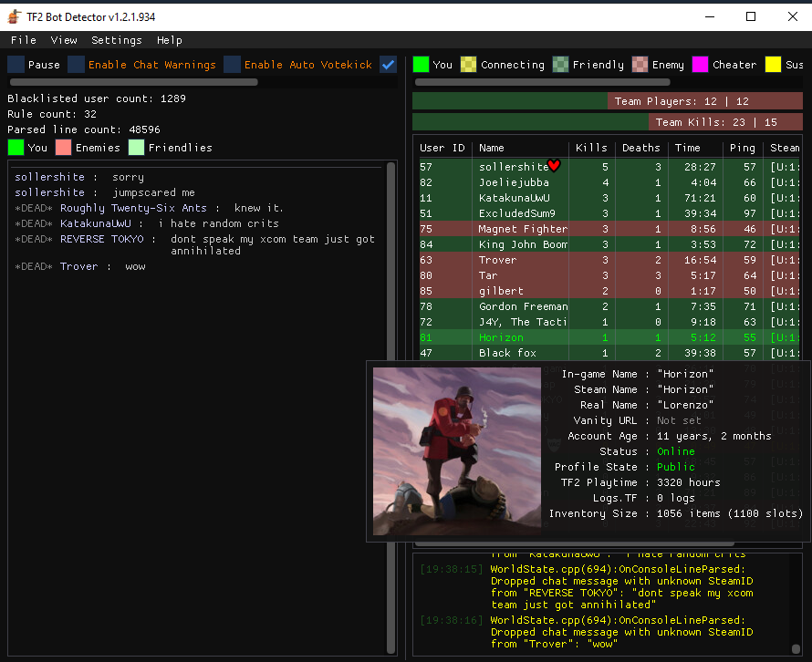Open the View menu
Image resolution: width=812 pixels, height=662 pixels.
[x=64, y=40]
